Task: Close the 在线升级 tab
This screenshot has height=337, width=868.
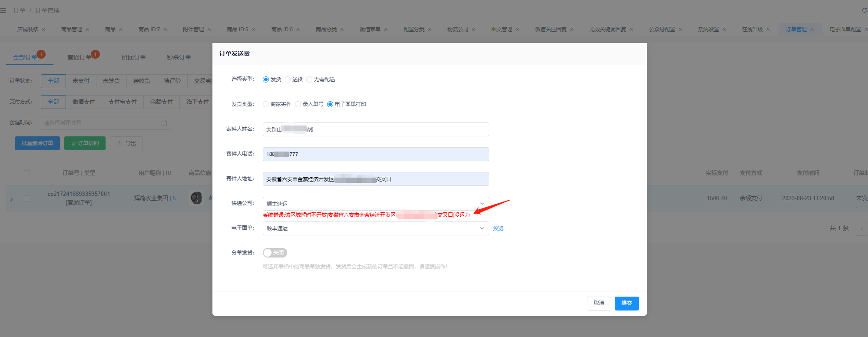Action: pos(768,30)
